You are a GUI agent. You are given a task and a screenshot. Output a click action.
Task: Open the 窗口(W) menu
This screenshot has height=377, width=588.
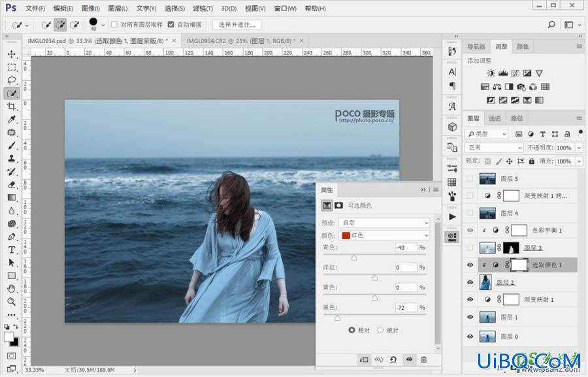pos(285,8)
